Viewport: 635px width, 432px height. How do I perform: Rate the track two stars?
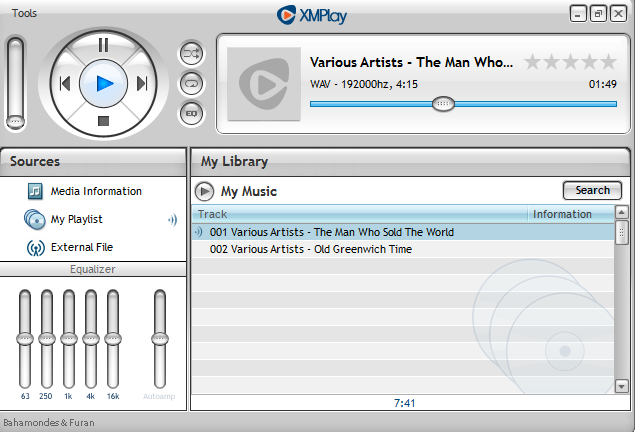click(551, 62)
